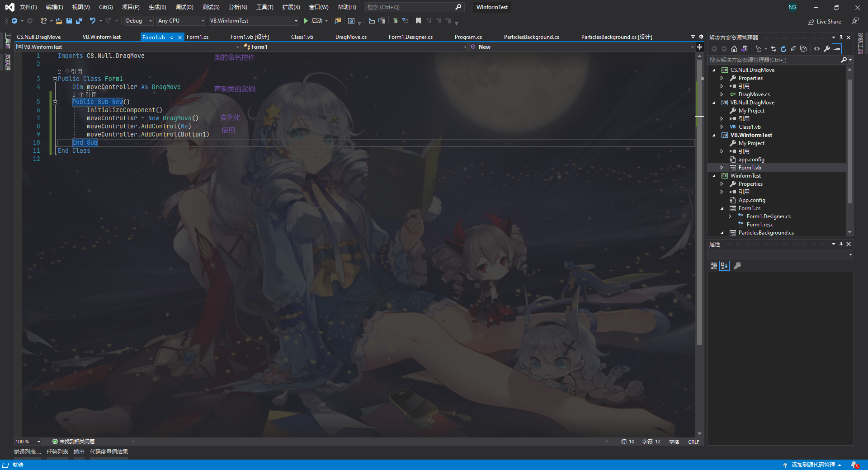
Task: Click the New Project toolbar icon
Action: click(44, 21)
